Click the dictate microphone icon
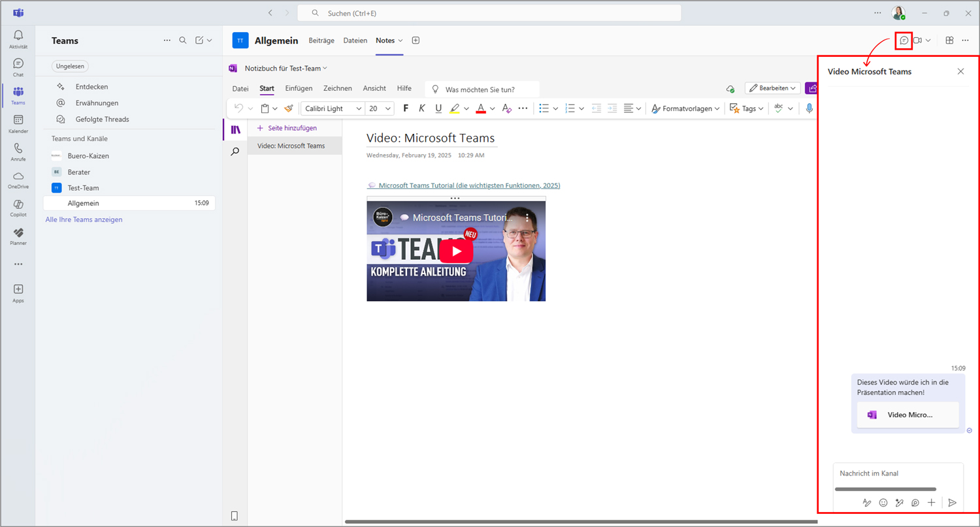 tap(809, 108)
